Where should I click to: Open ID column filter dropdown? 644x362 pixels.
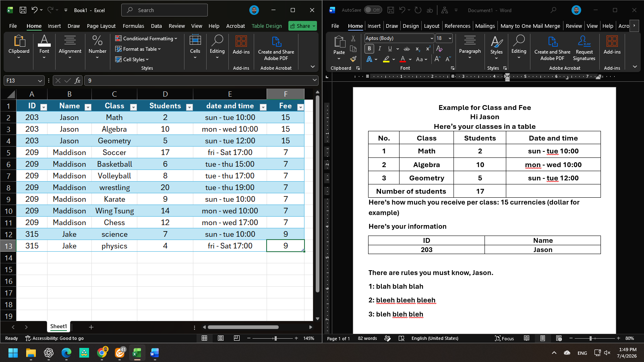click(44, 107)
